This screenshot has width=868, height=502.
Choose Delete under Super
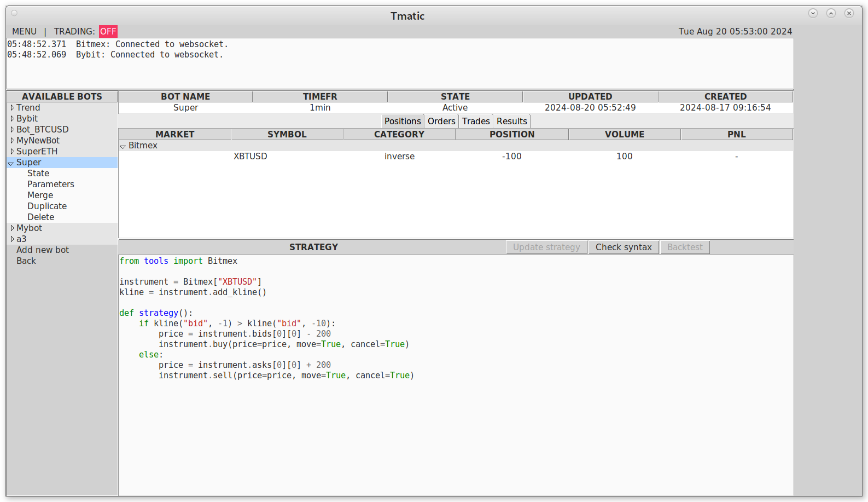[x=41, y=217]
